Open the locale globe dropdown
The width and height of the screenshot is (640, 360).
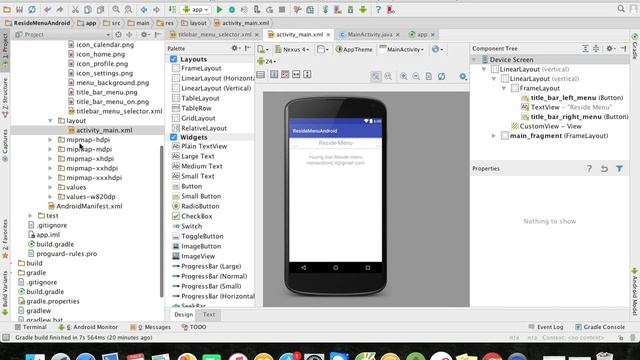click(437, 49)
